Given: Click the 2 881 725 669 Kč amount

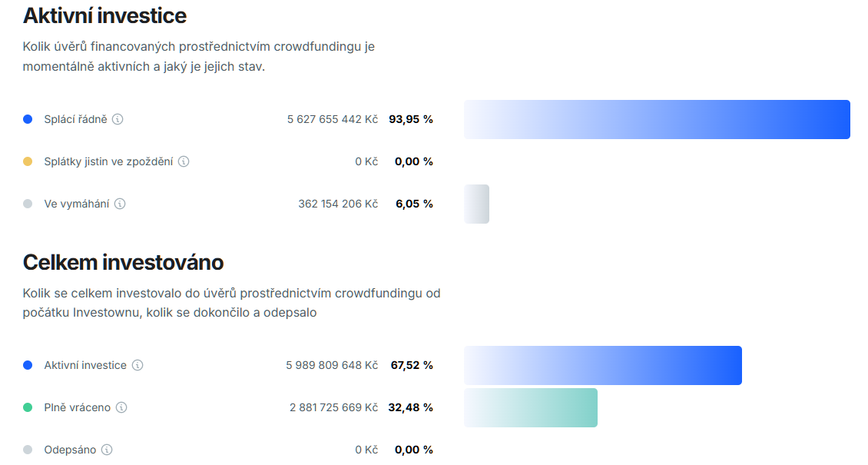Looking at the screenshot, I should click(x=333, y=407).
